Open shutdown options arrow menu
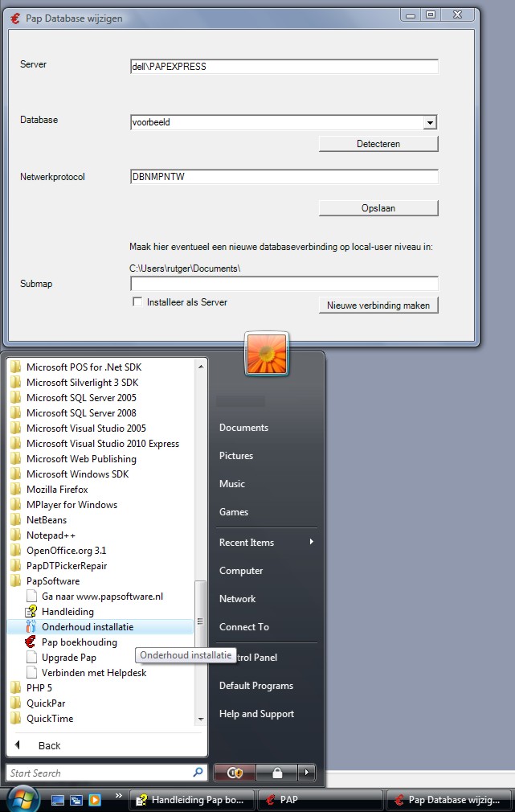Image resolution: width=515 pixels, height=812 pixels. (306, 773)
